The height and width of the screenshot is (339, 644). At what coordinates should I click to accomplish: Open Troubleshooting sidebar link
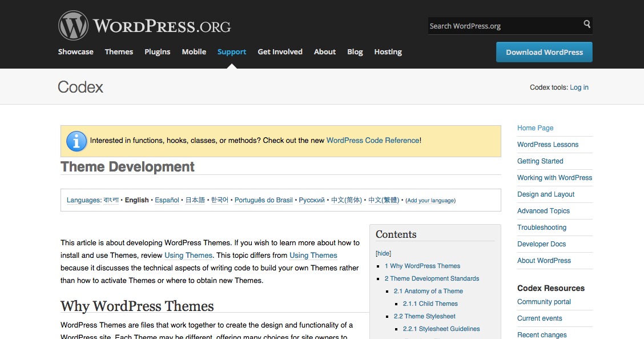point(542,228)
